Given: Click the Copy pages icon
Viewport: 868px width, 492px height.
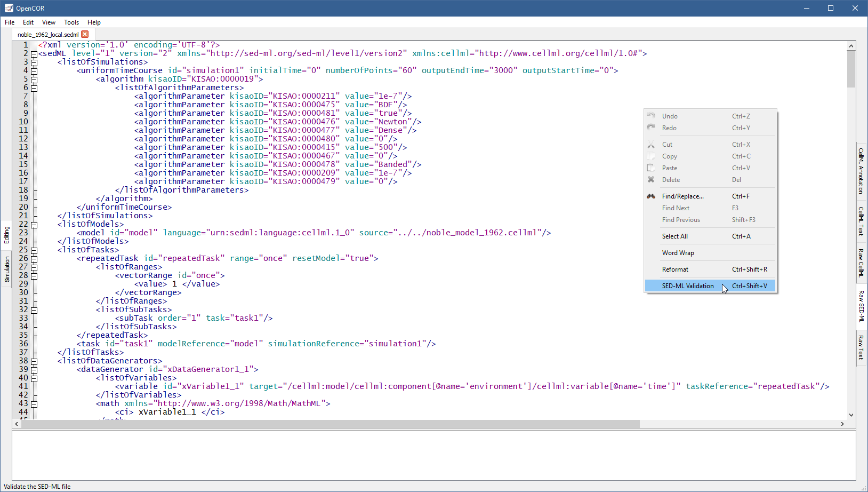Looking at the screenshot, I should pyautogui.click(x=651, y=156).
